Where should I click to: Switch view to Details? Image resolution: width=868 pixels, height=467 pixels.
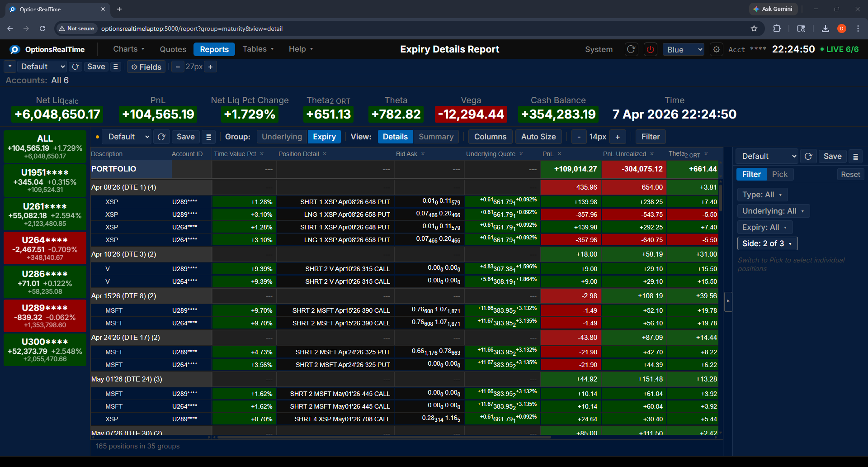395,137
